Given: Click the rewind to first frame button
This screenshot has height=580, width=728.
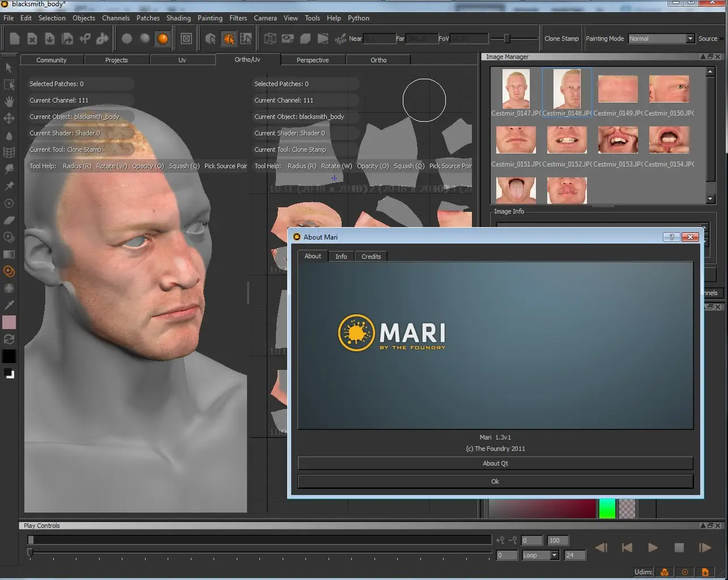Looking at the screenshot, I should 627,547.
